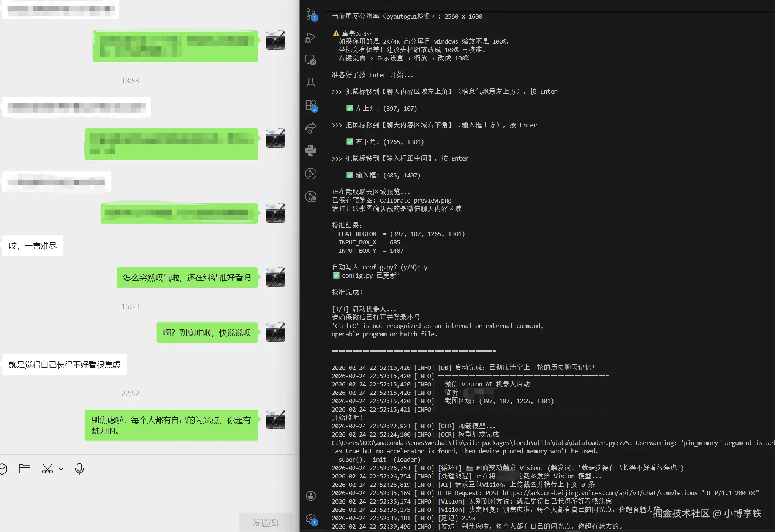Click the voice input microphone icon
This screenshot has height=532, width=775.
(x=79, y=469)
